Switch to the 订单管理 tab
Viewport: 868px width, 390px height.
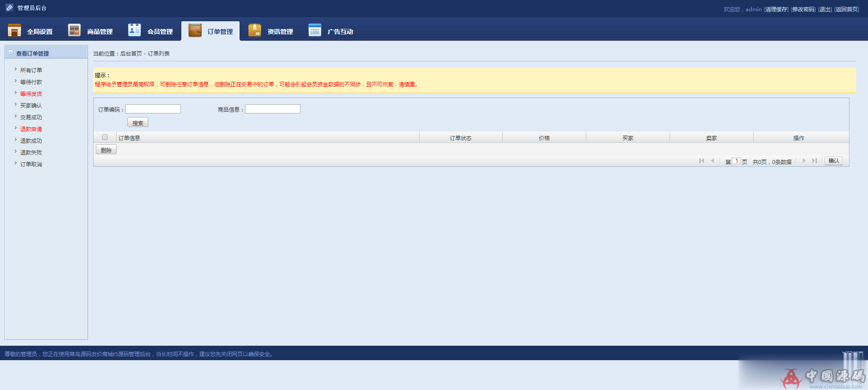[x=211, y=31]
